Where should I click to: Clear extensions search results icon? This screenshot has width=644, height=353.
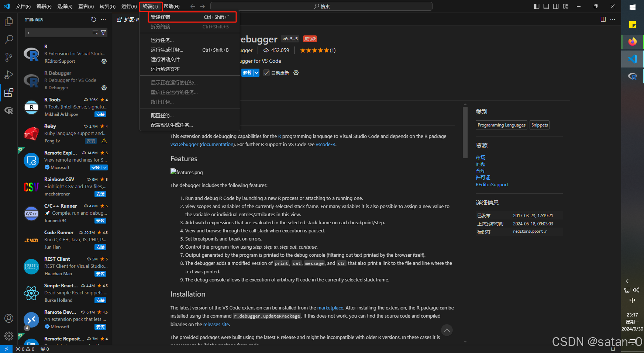(x=95, y=32)
